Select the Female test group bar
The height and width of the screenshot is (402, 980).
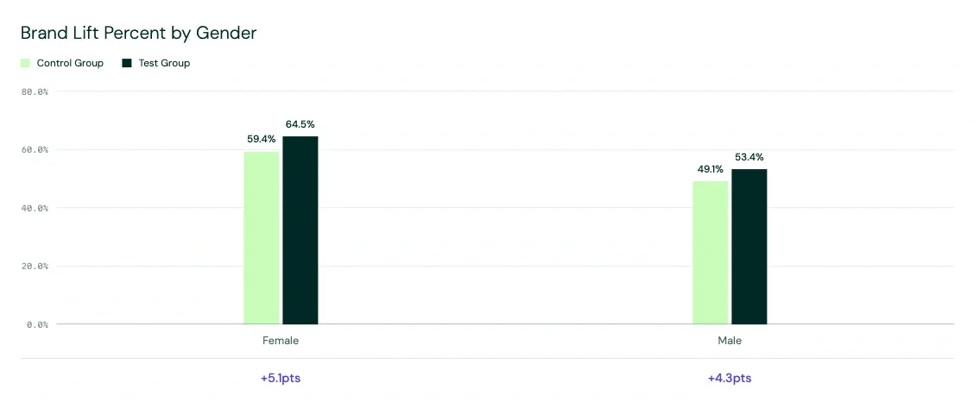(300, 230)
